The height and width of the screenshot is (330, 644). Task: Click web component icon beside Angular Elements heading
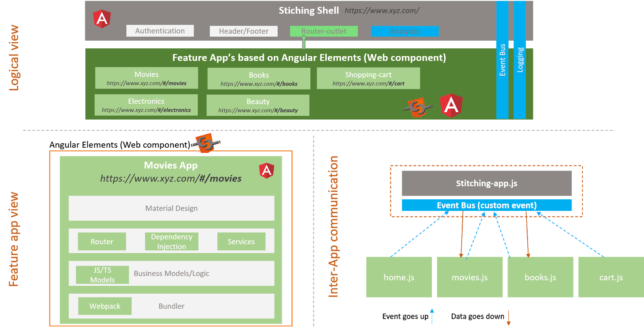tap(206, 143)
